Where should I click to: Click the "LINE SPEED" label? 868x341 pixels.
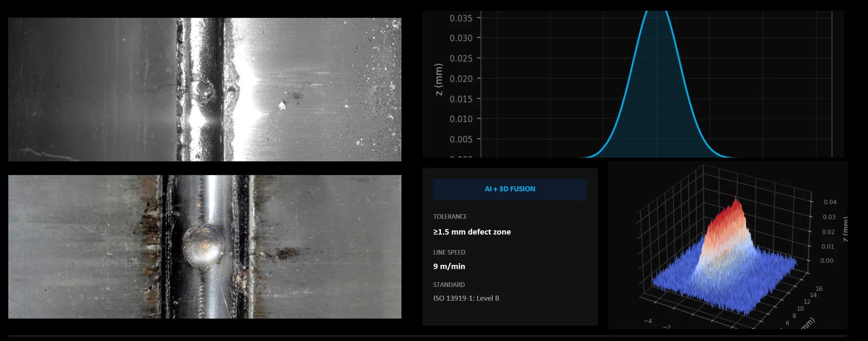click(x=449, y=252)
